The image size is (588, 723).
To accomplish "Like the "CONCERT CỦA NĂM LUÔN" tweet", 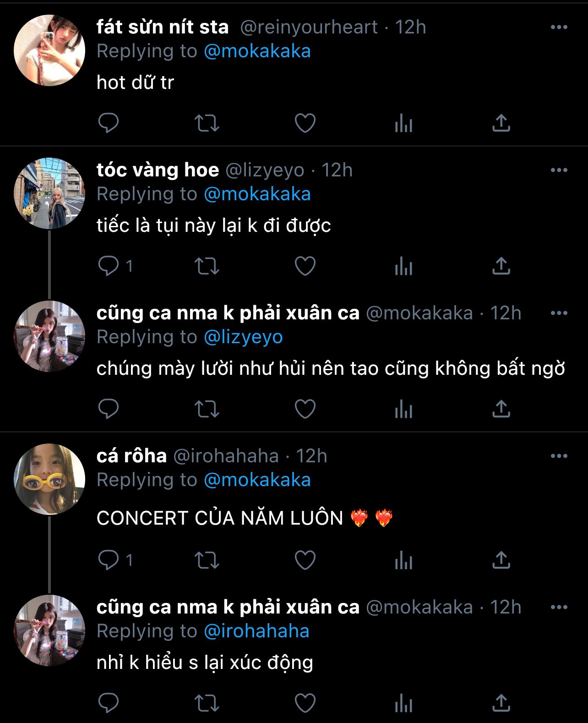I will pos(305,560).
